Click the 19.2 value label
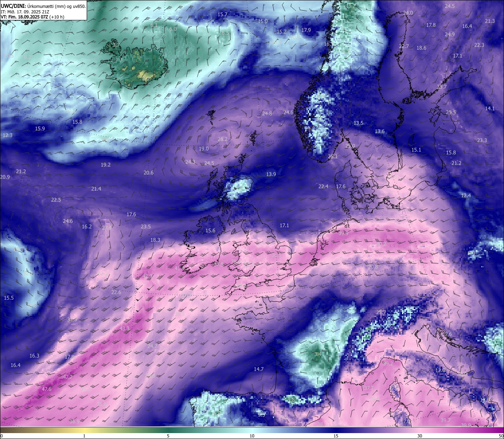Screen dimensions: 504x439 pyautogui.click(x=106, y=165)
